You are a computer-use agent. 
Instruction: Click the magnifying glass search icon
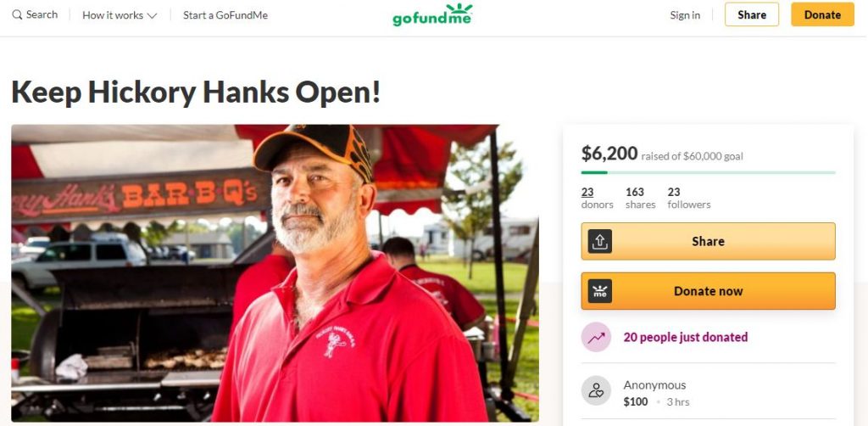tap(17, 15)
